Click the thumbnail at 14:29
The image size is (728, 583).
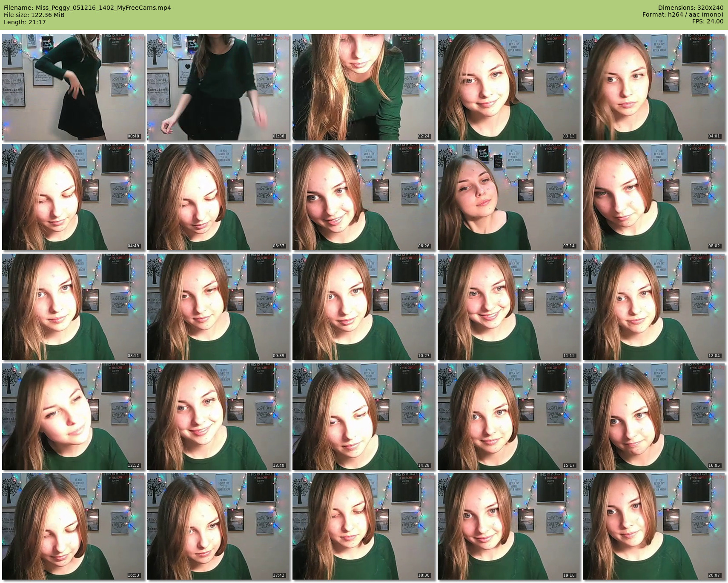click(x=364, y=417)
